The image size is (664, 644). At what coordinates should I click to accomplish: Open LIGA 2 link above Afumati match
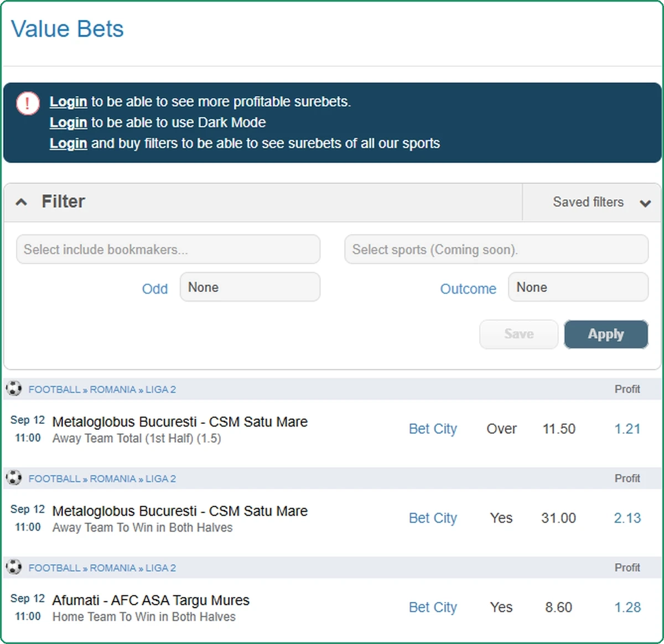160,568
